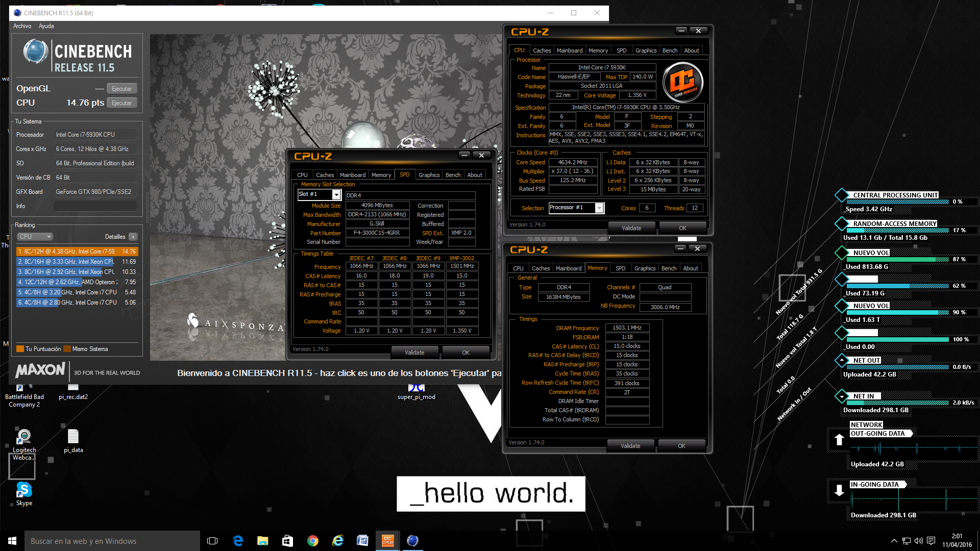Switch to SPD tab in CPU-Z Memory window
This screenshot has width=980, height=551.
pyautogui.click(x=620, y=268)
